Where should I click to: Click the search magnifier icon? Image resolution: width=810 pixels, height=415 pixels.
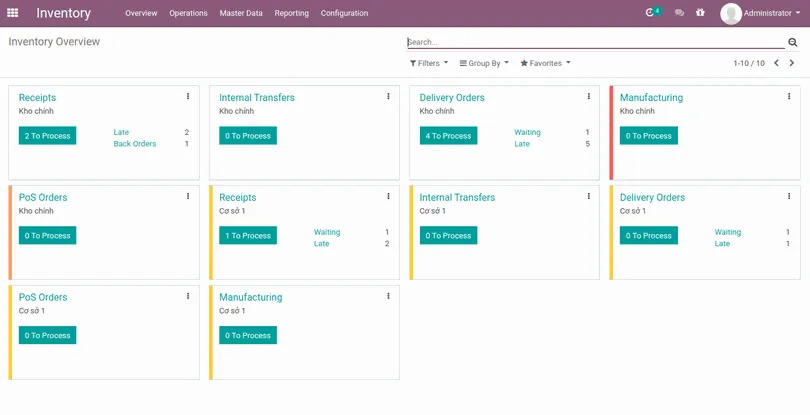tap(792, 42)
